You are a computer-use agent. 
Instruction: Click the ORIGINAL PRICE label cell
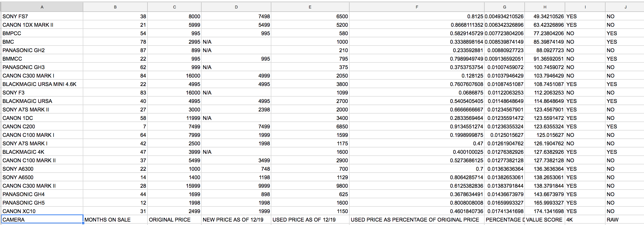[x=174, y=220]
